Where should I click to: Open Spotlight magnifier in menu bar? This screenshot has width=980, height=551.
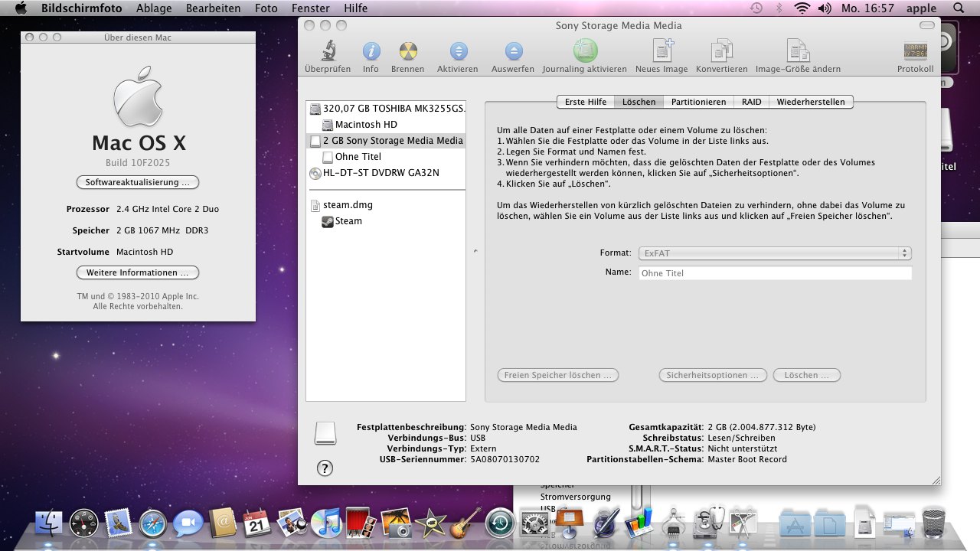959,8
